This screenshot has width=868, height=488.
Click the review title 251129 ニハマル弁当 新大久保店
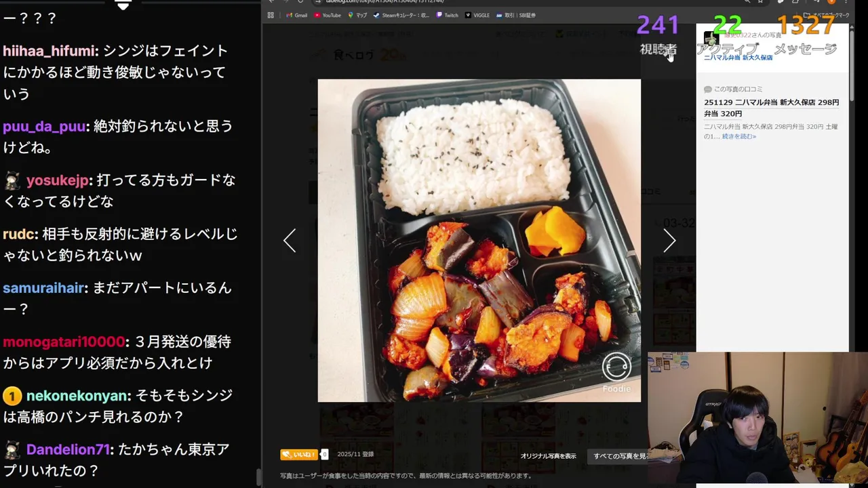(771, 108)
